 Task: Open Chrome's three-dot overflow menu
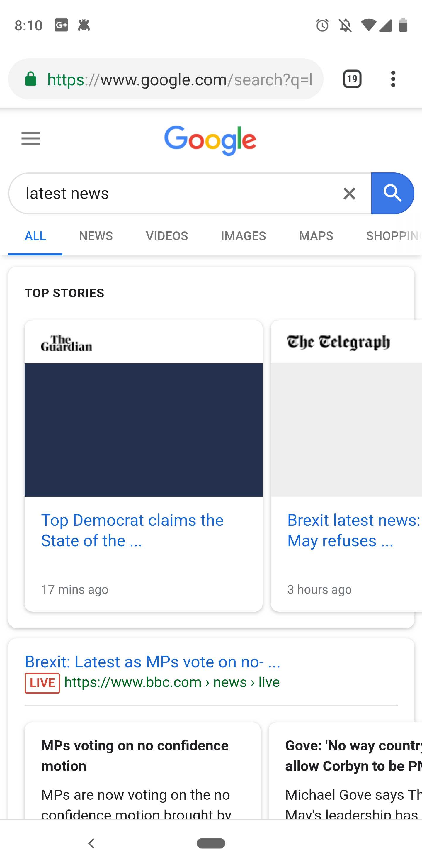pyautogui.click(x=393, y=79)
